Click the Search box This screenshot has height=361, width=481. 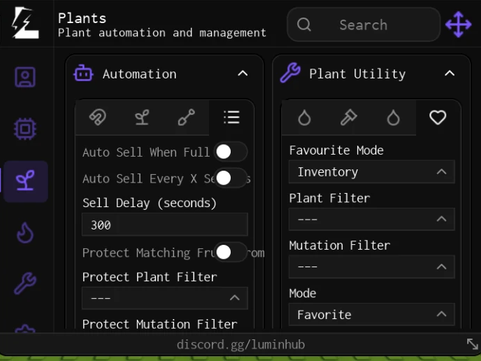pyautogui.click(x=364, y=25)
